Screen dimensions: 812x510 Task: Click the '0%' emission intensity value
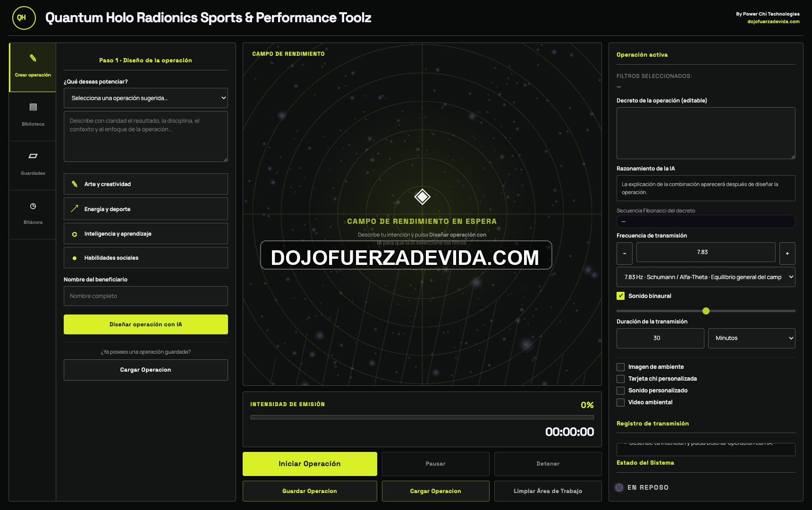point(587,405)
